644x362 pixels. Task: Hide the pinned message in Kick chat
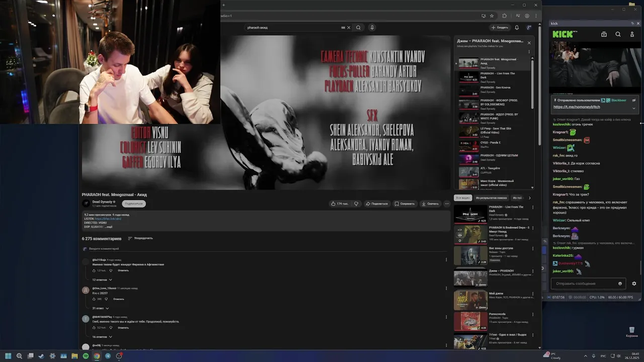(634, 100)
